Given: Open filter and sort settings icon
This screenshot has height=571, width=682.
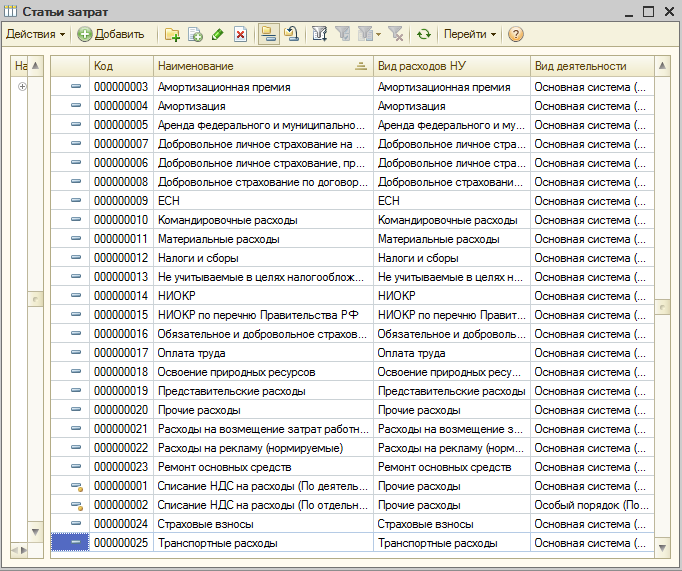Looking at the screenshot, I should (x=320, y=34).
